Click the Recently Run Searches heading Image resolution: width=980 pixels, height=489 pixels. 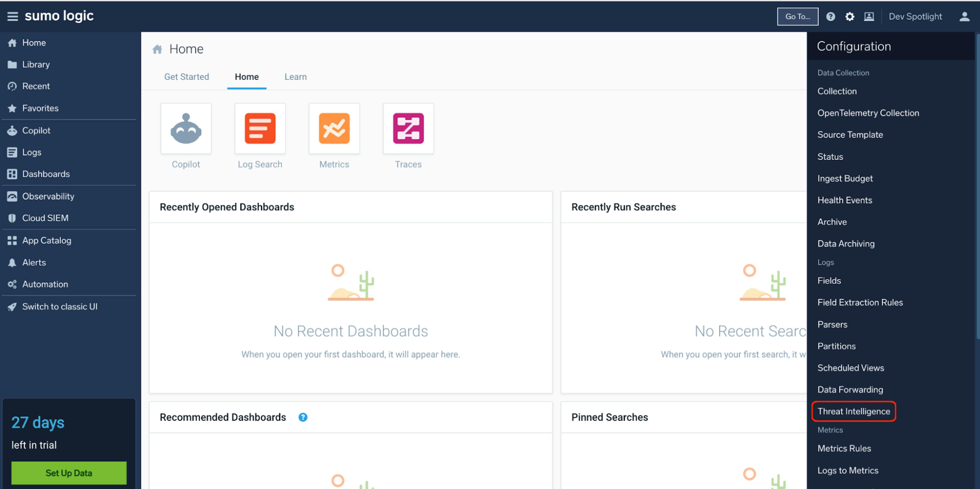coord(623,207)
